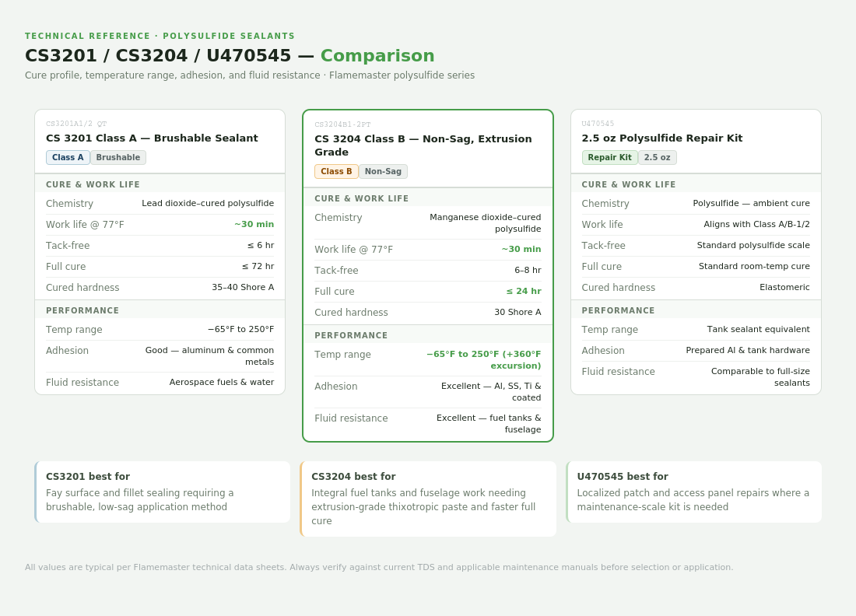Open the 'U470545 best for' card
Viewport: 856px width, 616px height.
click(693, 492)
